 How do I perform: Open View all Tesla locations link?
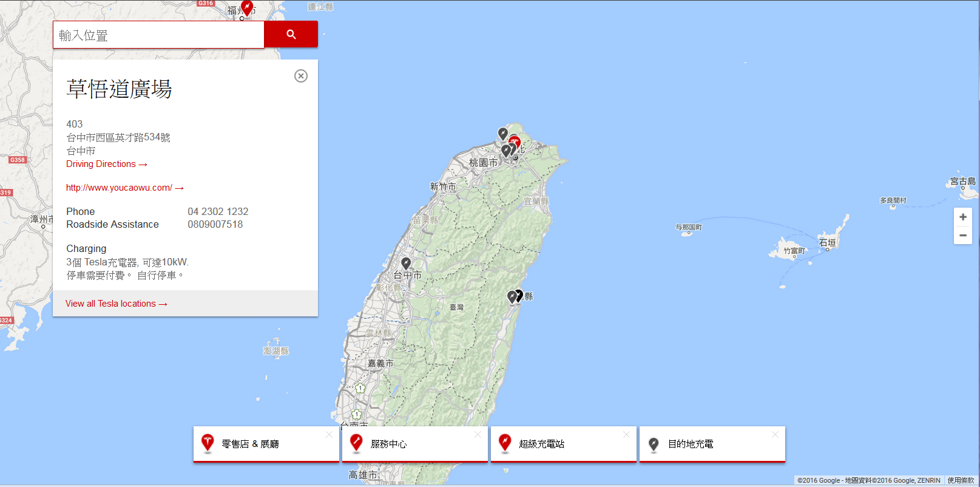[x=117, y=304]
